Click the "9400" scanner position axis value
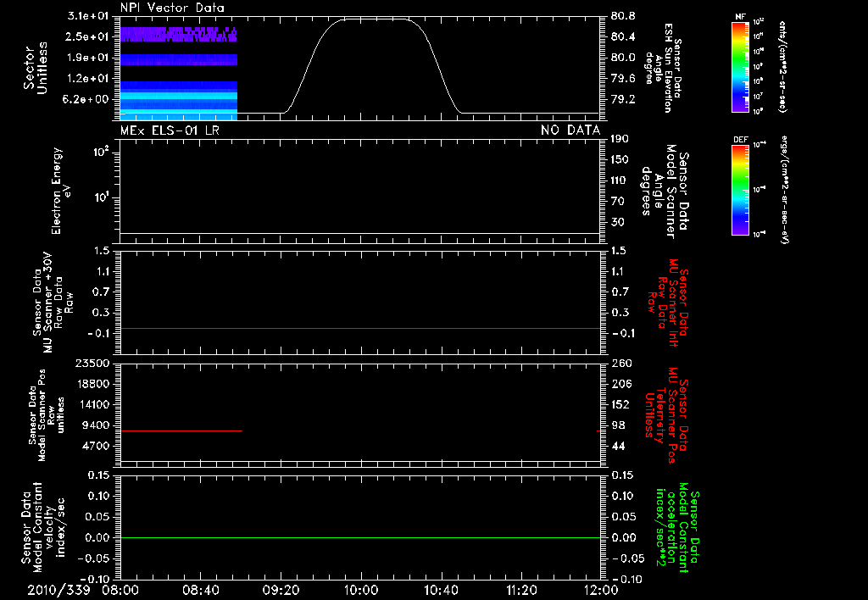 click(x=95, y=425)
